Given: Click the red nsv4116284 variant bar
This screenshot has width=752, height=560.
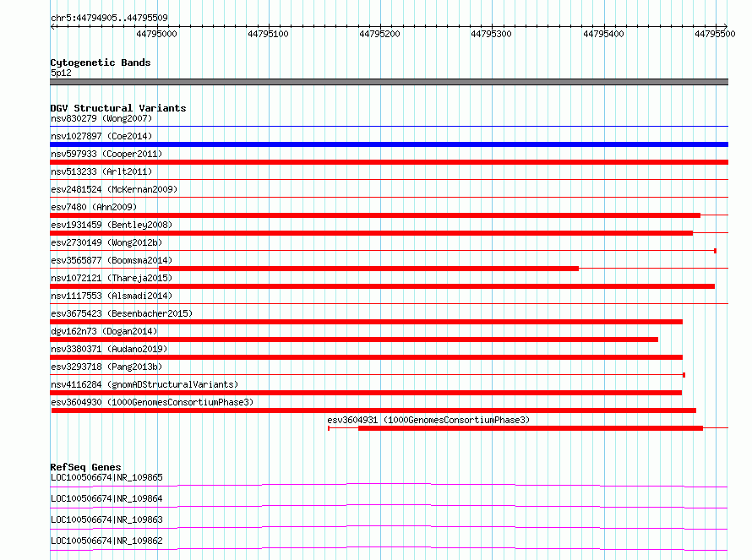Looking at the screenshot, I should pyautogui.click(x=366, y=393).
